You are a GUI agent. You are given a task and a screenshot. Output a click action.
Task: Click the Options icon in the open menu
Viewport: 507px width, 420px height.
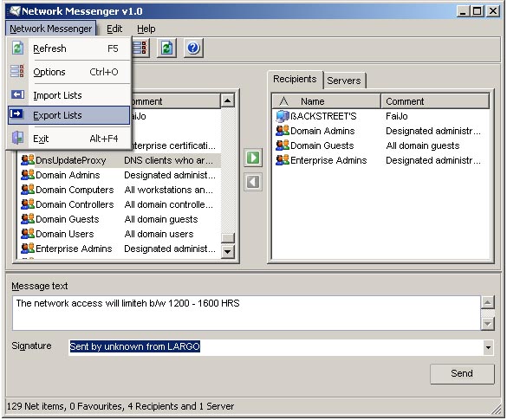18,71
